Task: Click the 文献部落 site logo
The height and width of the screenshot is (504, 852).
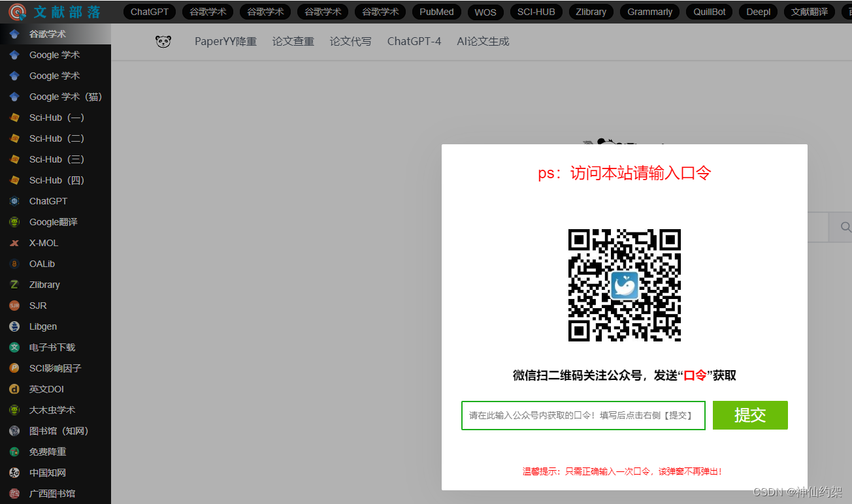Action: pos(54,11)
